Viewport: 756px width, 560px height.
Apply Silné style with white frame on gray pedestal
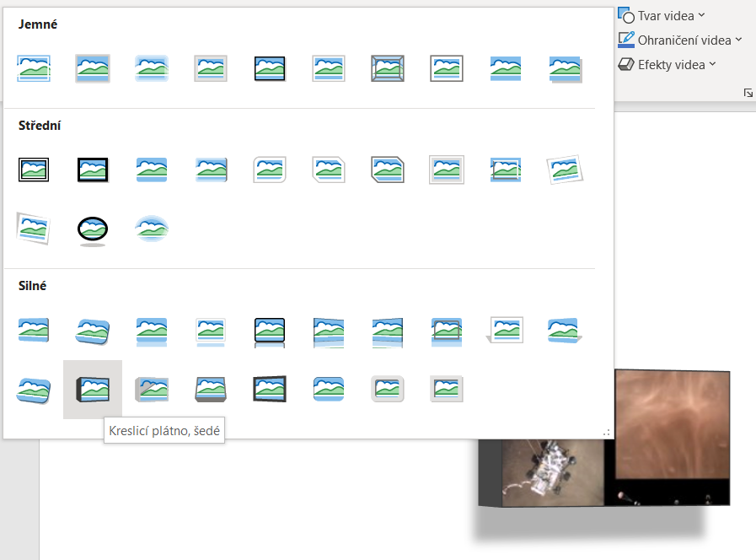[506, 330]
